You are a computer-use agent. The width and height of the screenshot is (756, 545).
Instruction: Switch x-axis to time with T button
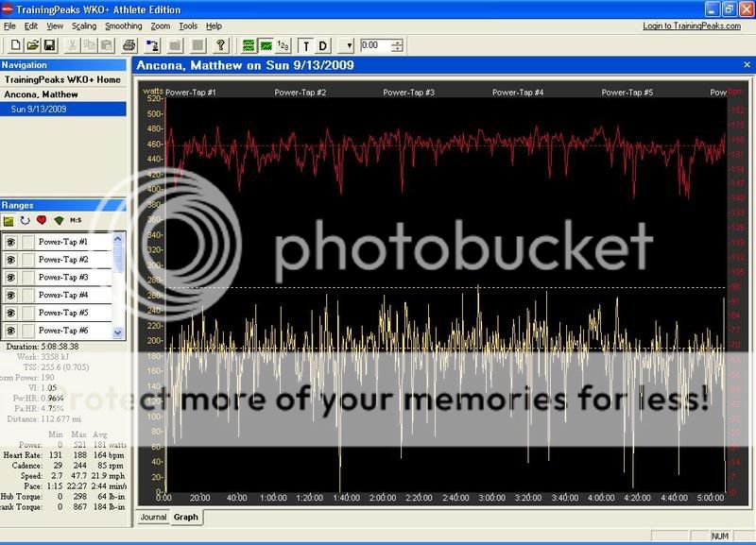[x=305, y=45]
